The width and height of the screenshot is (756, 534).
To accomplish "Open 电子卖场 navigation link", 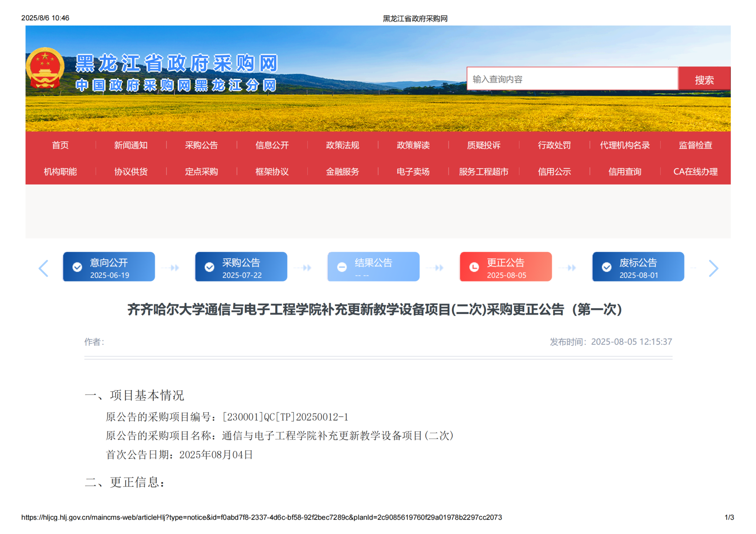I will (x=413, y=172).
